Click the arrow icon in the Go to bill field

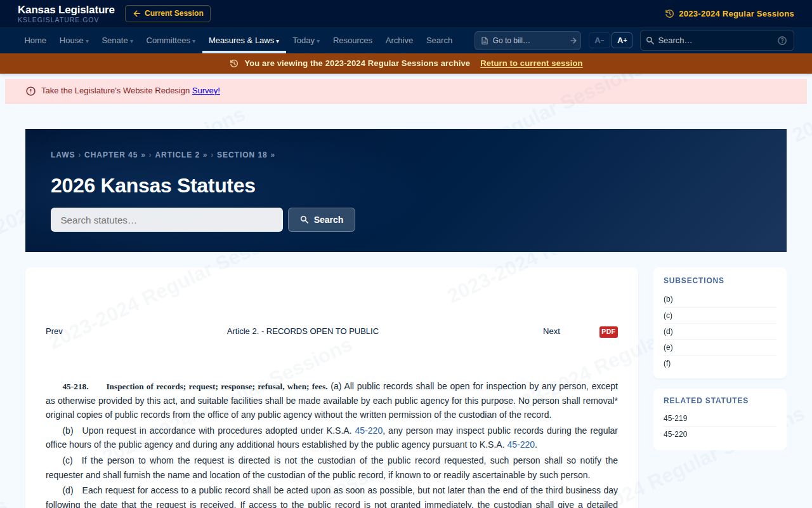573,41
